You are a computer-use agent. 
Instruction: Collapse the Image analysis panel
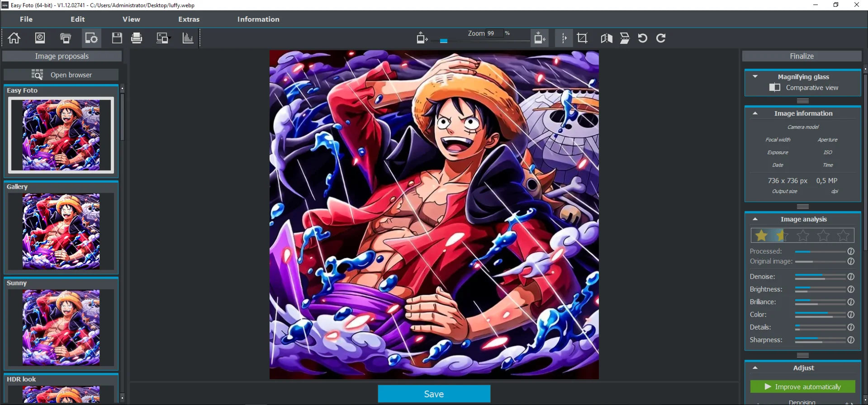(755, 219)
